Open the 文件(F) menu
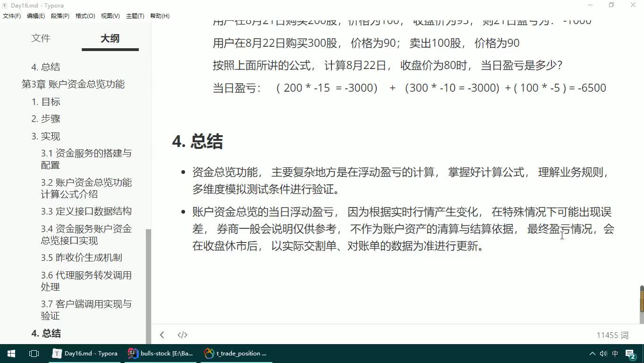This screenshot has height=363, width=644. point(12,16)
